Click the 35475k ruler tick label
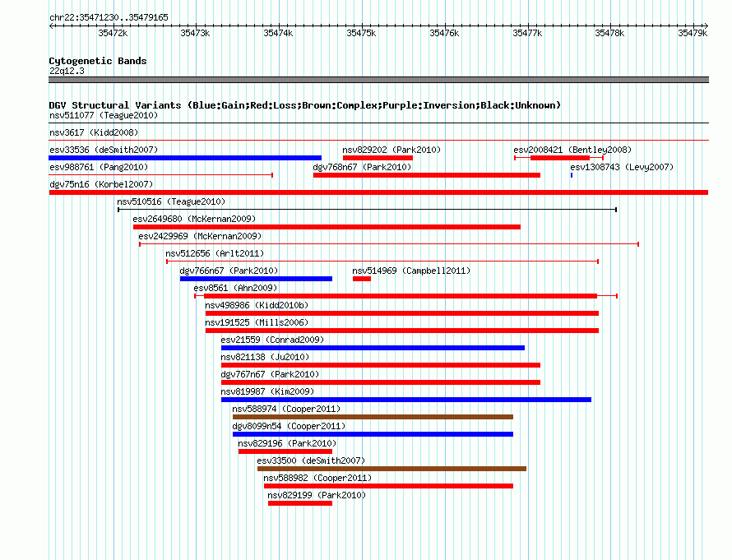Viewport: 732px width, 560px height. [x=361, y=33]
